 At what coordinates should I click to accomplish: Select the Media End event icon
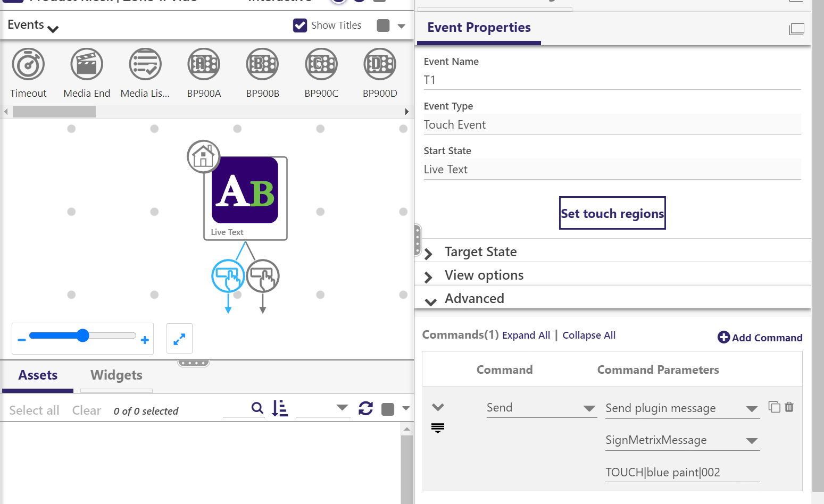pos(87,64)
